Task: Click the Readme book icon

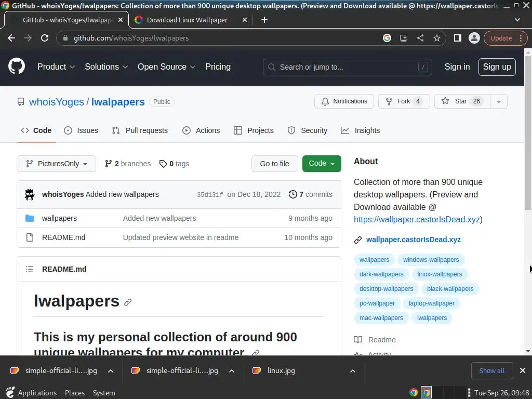Action: click(x=358, y=340)
